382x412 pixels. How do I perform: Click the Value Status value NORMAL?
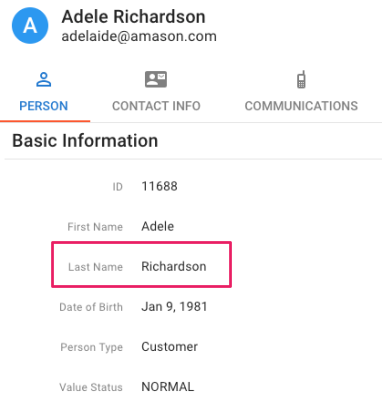coord(168,387)
